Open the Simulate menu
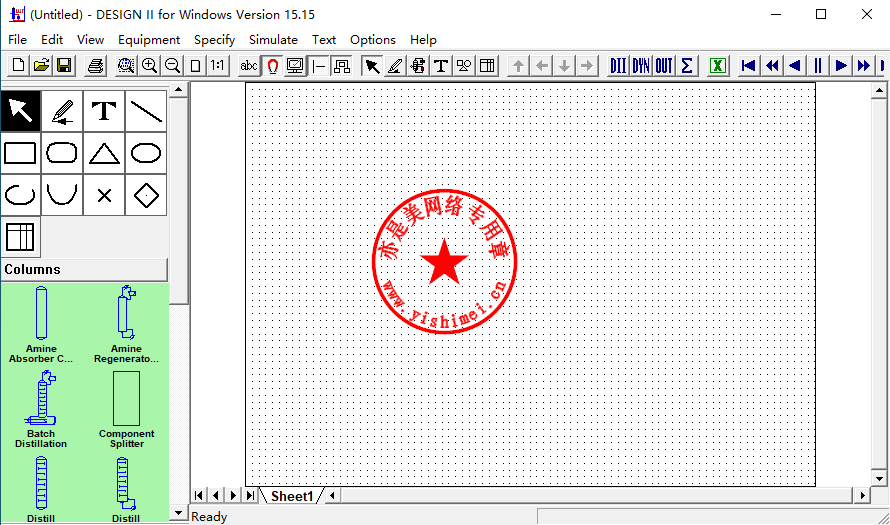 point(273,40)
